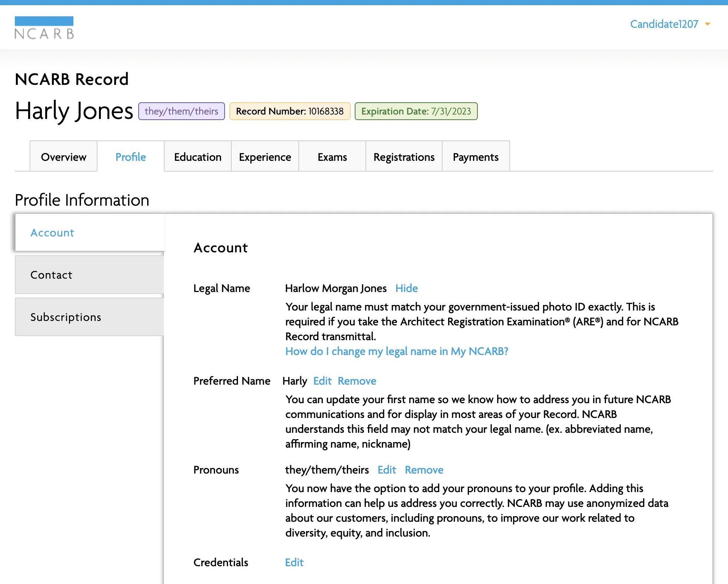Toggle visibility of legal name
This screenshot has width=728, height=584.
coord(407,288)
